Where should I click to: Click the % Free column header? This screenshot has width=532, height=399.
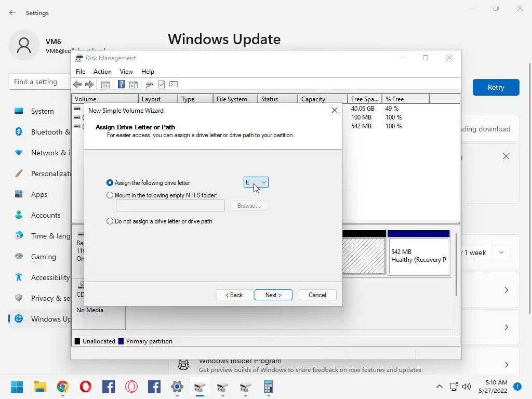click(405, 99)
